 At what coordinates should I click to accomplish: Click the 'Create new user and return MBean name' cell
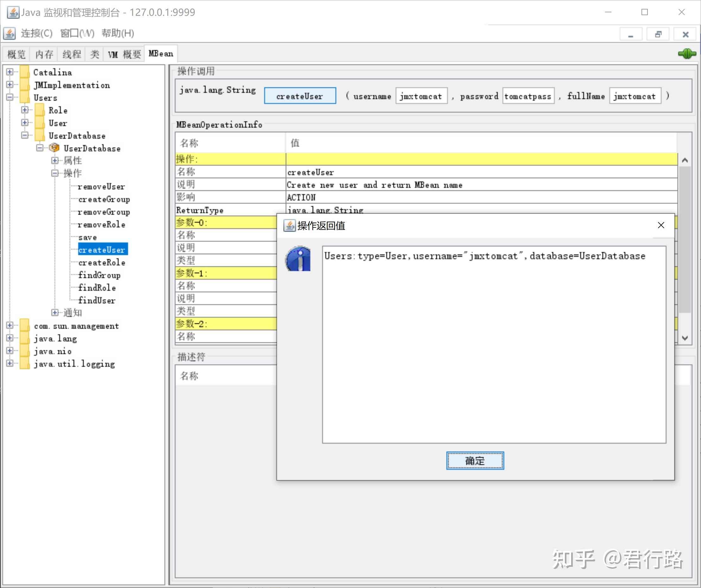coord(482,185)
